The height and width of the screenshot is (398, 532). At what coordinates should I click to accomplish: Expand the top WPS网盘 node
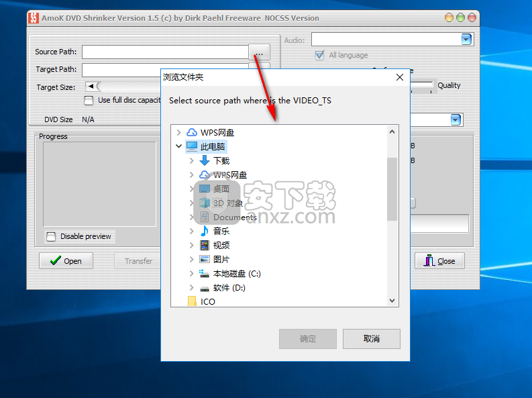[179, 132]
